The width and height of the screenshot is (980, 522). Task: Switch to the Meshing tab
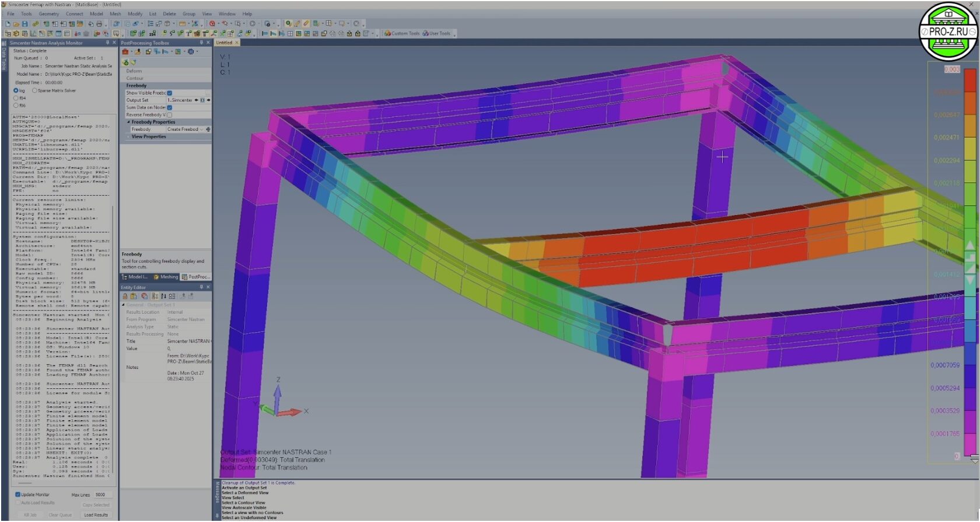point(166,277)
